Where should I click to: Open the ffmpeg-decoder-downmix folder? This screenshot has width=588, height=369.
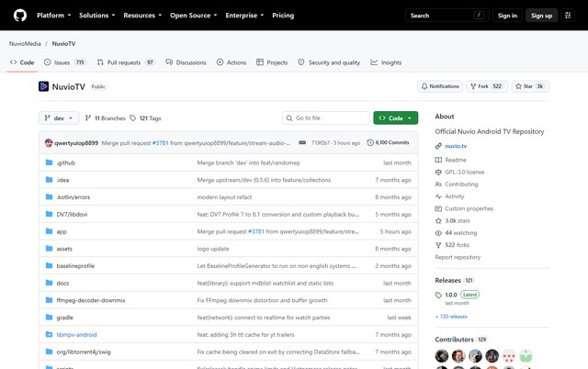(x=91, y=300)
